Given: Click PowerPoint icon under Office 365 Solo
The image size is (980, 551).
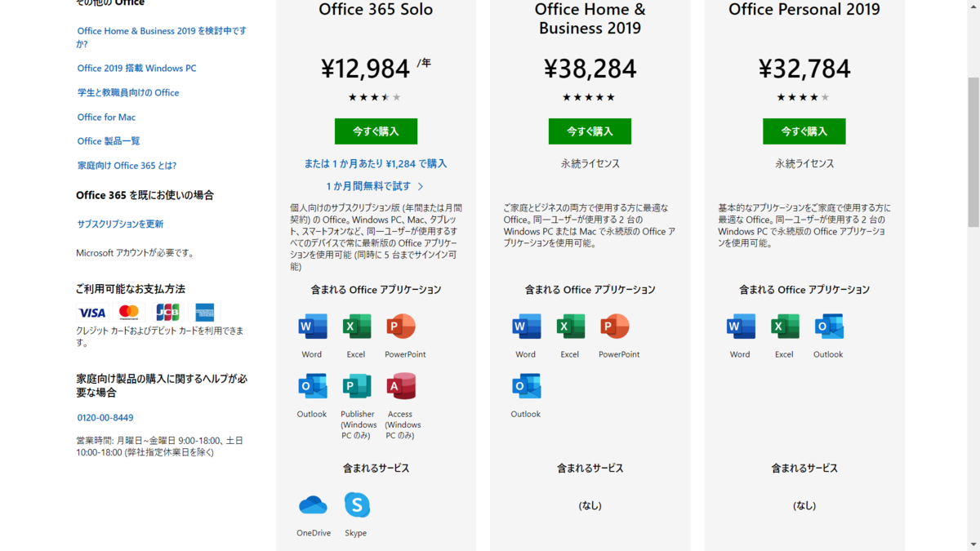Looking at the screenshot, I should 401,327.
